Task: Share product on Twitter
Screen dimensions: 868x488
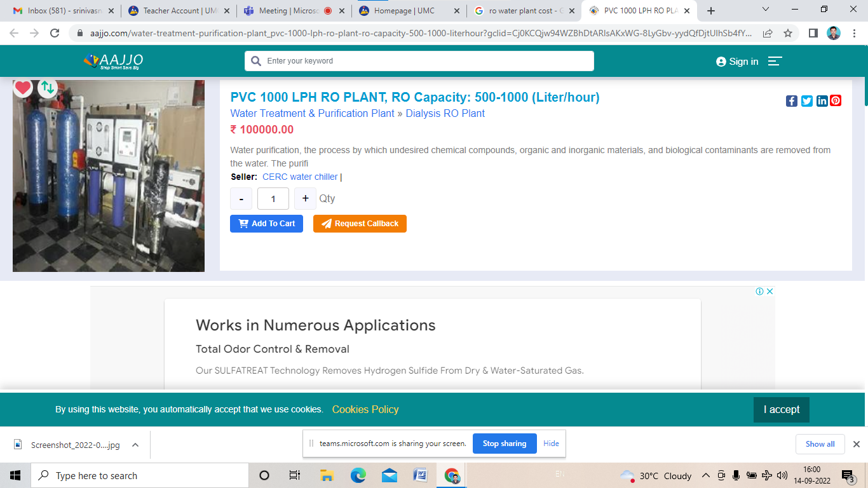Action: [807, 100]
